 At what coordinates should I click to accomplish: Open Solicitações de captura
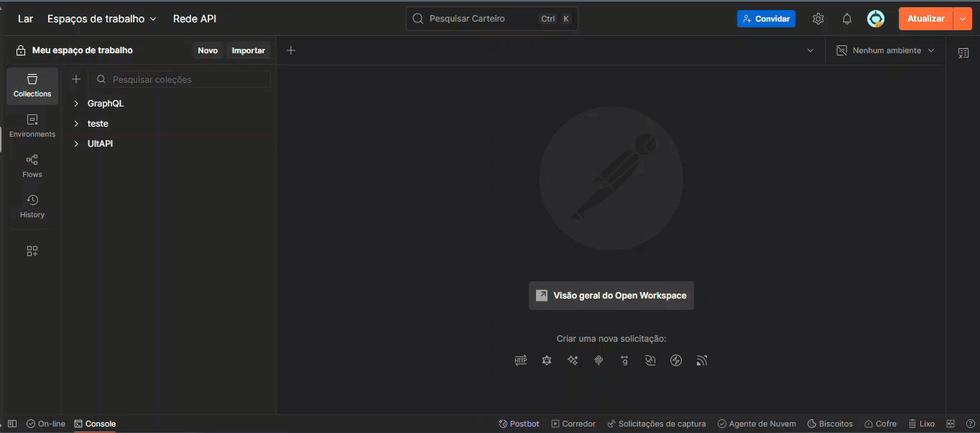[657, 424]
